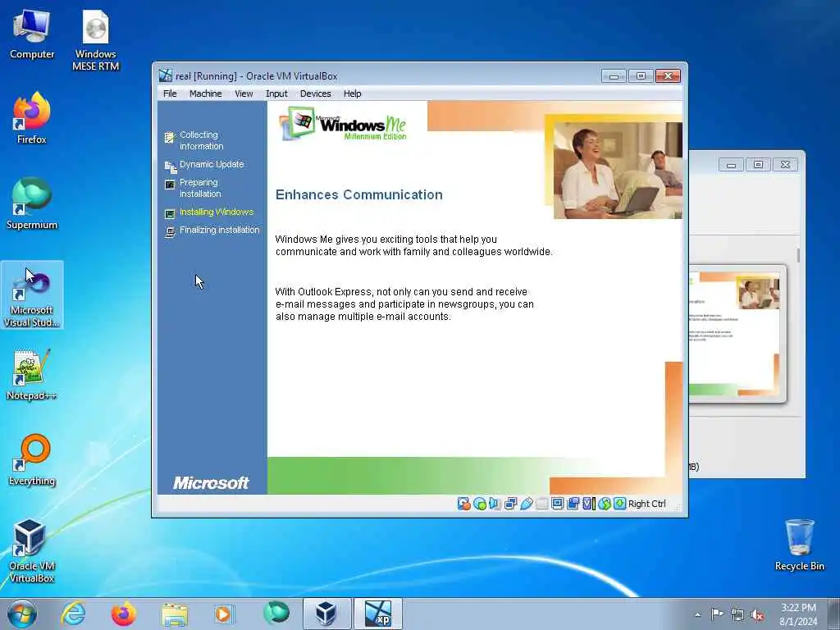The width and height of the screenshot is (840, 630).
Task: Click the audio speaker icon in VirtualBox status bar
Action: coord(495,504)
